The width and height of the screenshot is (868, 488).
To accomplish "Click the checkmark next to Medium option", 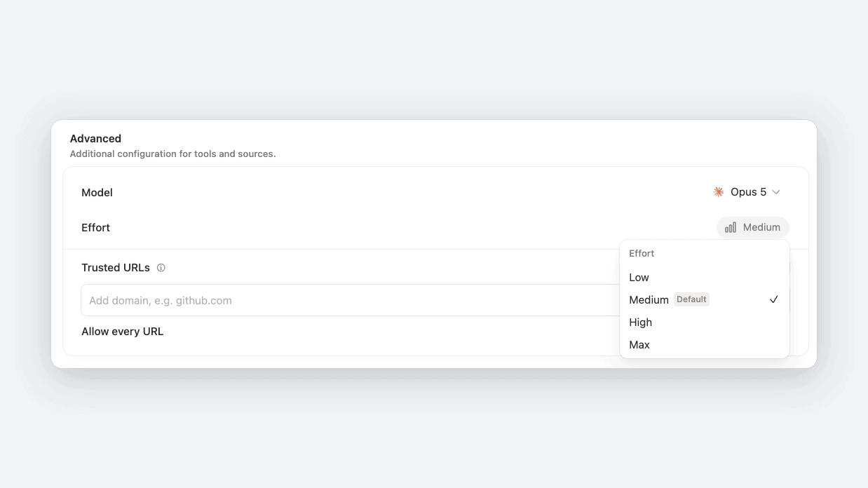I will pos(774,299).
